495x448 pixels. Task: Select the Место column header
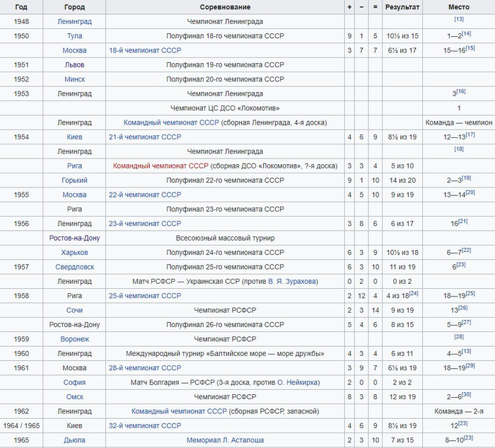pyautogui.click(x=459, y=7)
